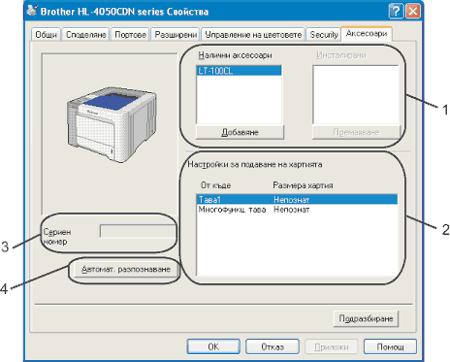
Task: Switch to the Security tab
Action: pyautogui.click(x=324, y=35)
